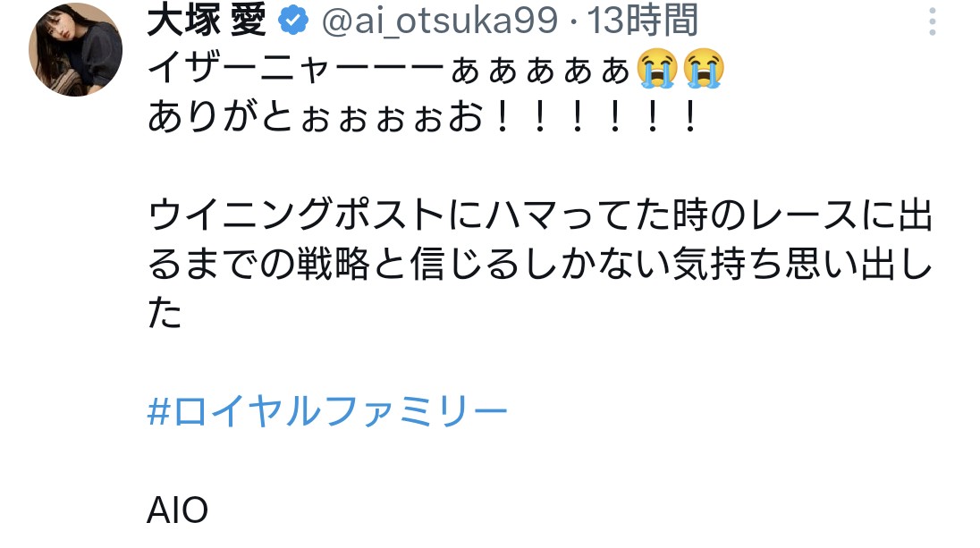Viewport: 980px width, 548px height.
Task: Open 大塚 愛's profile avatar photo
Action: (75, 49)
